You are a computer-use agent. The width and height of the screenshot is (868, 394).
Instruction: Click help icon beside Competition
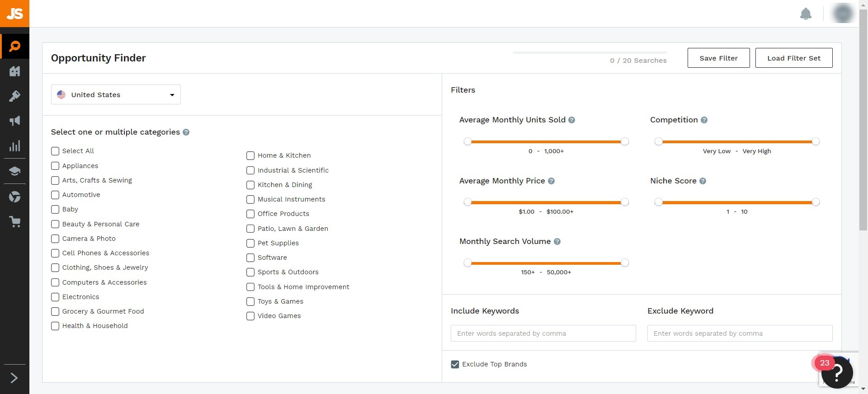704,120
